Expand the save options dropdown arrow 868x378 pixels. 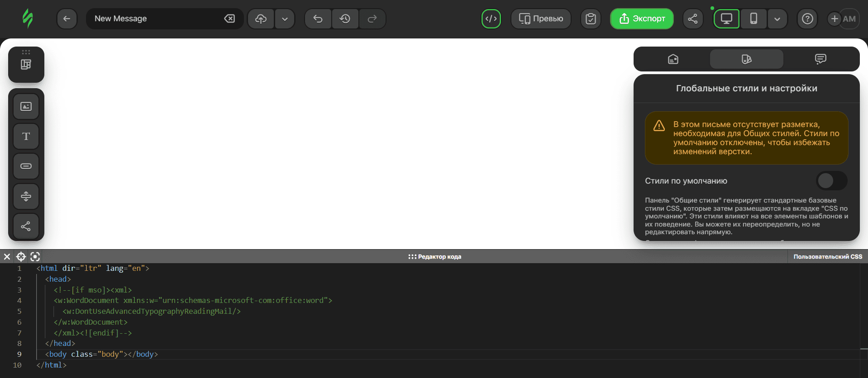pos(285,19)
